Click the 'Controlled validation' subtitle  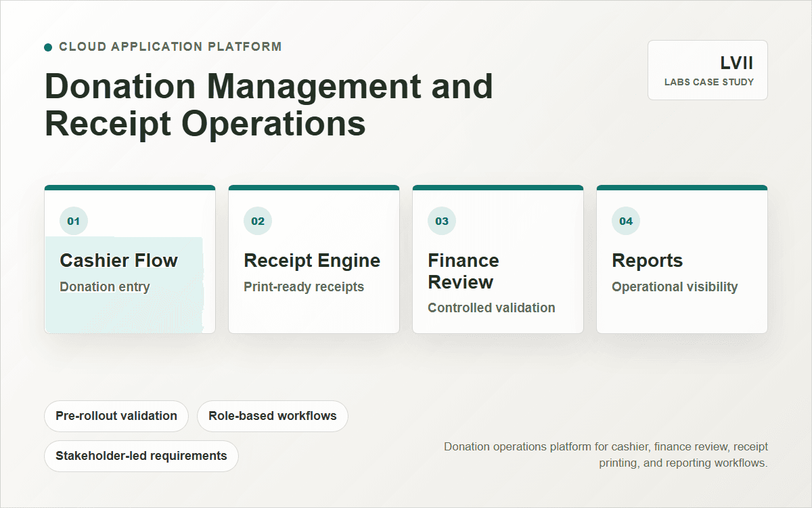click(x=491, y=308)
